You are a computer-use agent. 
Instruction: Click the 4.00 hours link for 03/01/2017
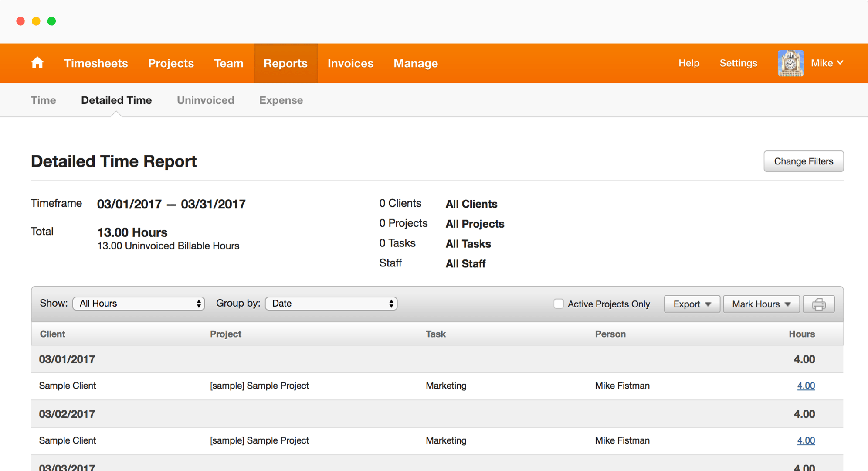pos(806,386)
